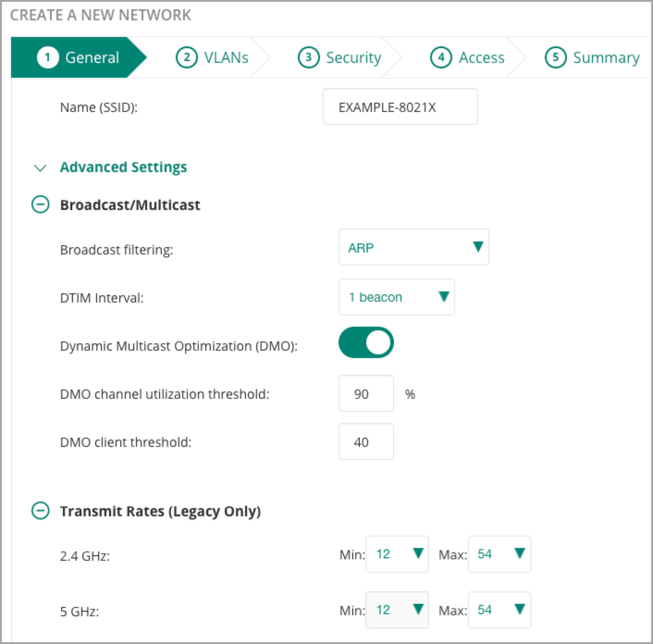Screen dimensions: 653x644
Task: Open 5 GHz Min rate dropdown
Action: click(397, 610)
